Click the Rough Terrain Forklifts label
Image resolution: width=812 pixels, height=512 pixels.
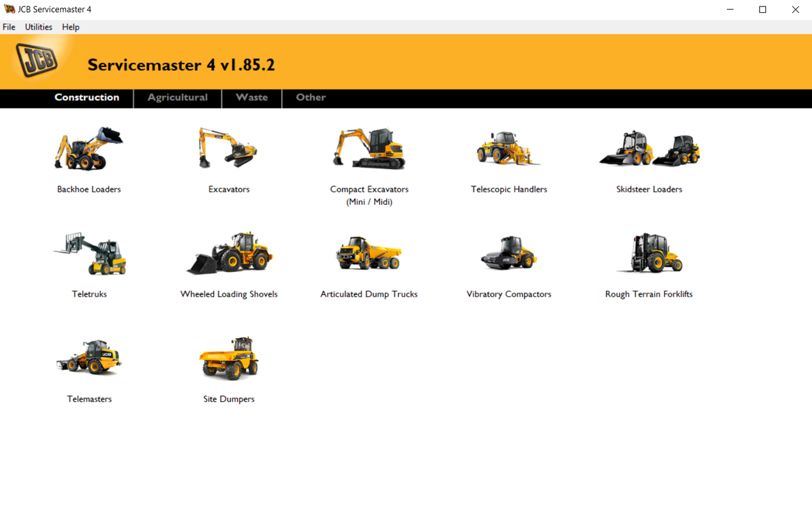click(649, 294)
